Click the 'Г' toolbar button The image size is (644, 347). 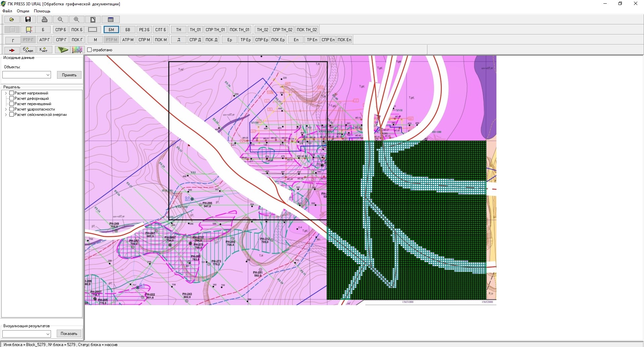pos(13,40)
